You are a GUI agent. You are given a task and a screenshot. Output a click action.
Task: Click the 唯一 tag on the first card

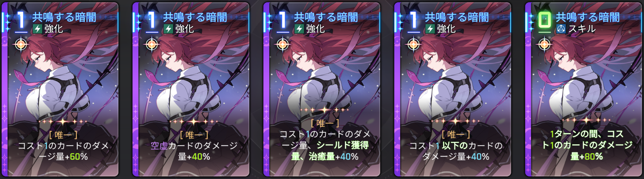[63, 135]
